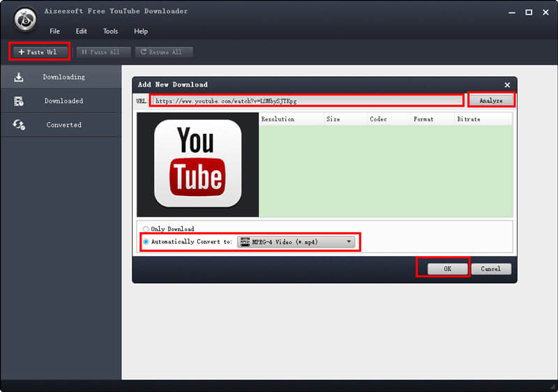This screenshot has height=392, width=558.
Task: Click the Analyze button
Action: click(x=491, y=100)
